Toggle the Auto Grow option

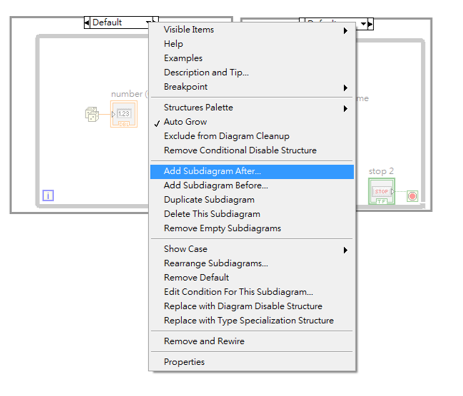pyautogui.click(x=252, y=122)
